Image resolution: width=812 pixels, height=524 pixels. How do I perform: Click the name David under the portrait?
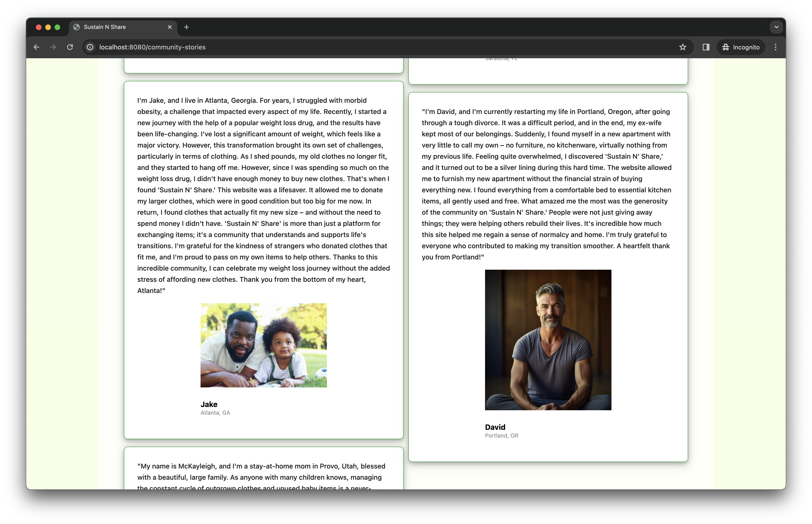click(x=495, y=427)
